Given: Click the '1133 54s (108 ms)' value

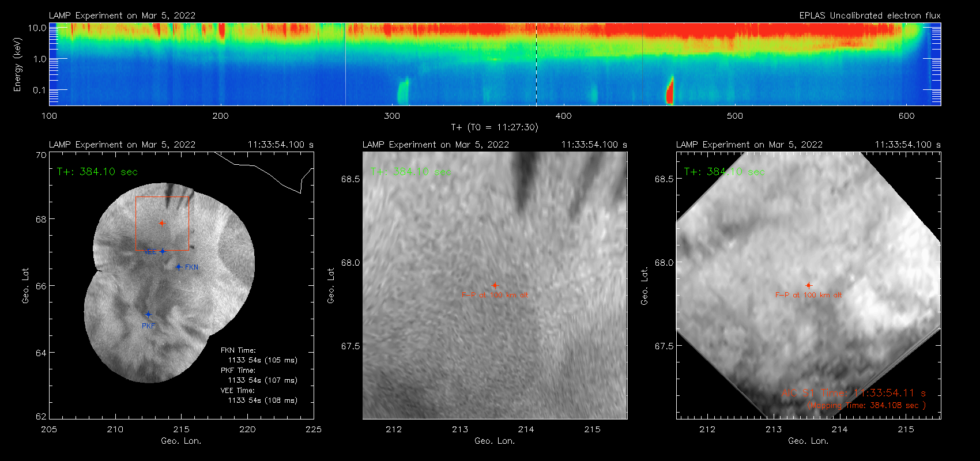Looking at the screenshot, I should click(263, 400).
